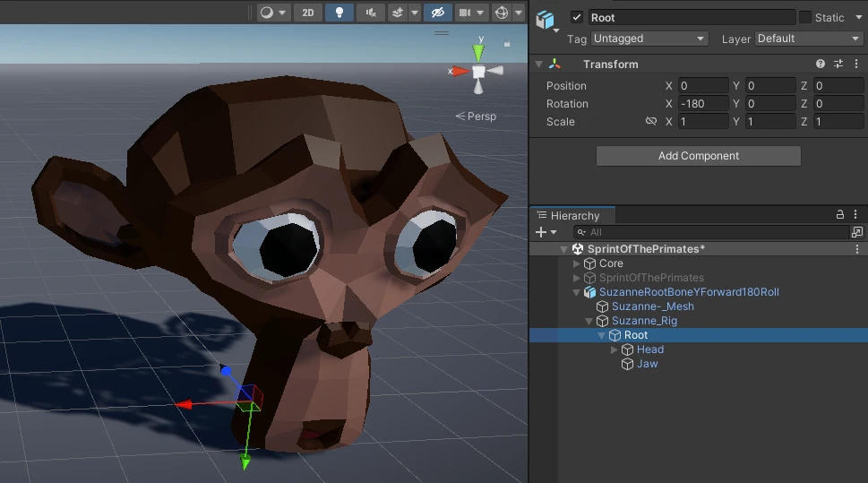This screenshot has width=868, height=483.
Task: Select Suzanne-_Mesh in Hierarchy
Action: pyautogui.click(x=652, y=306)
